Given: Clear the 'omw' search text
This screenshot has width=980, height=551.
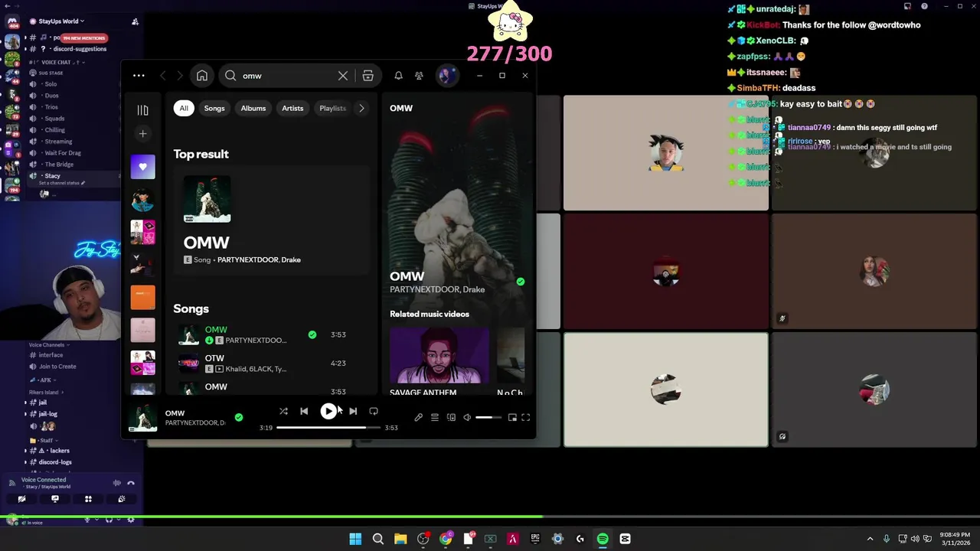Looking at the screenshot, I should point(343,76).
